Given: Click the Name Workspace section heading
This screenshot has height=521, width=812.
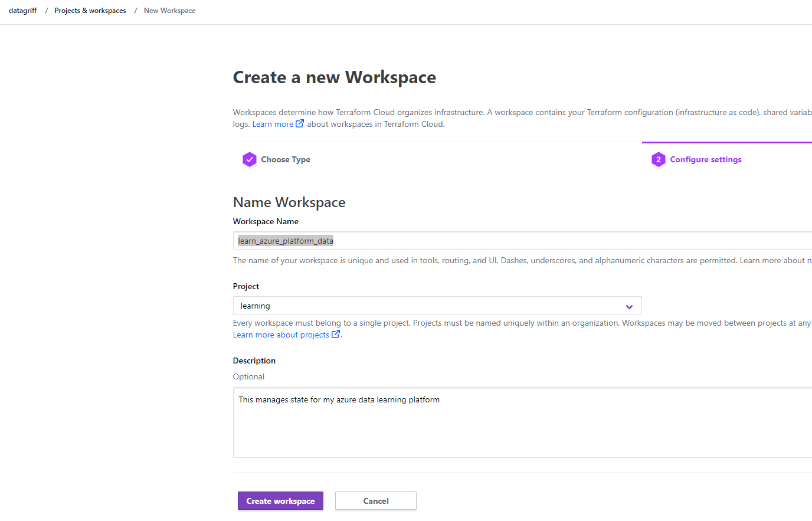Looking at the screenshot, I should pos(289,202).
